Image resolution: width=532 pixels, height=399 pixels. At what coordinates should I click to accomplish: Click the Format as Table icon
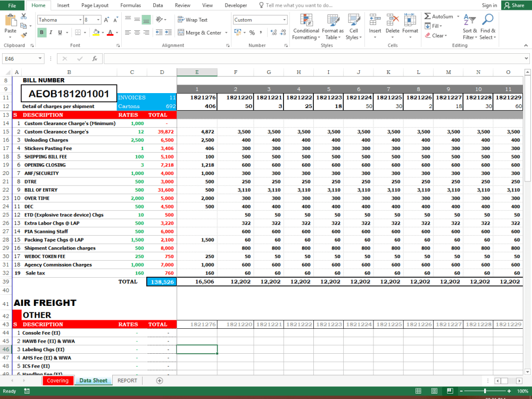click(332, 28)
